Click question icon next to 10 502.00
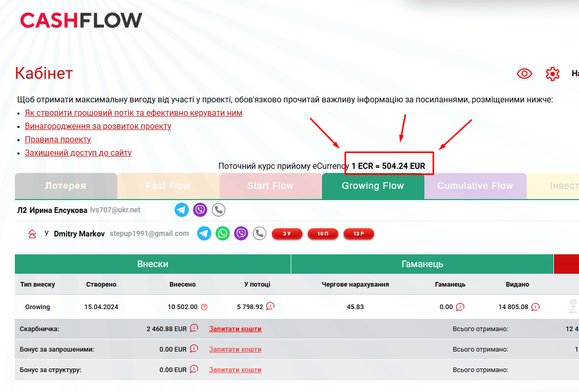Screen dimensions: 579x392 [204, 307]
